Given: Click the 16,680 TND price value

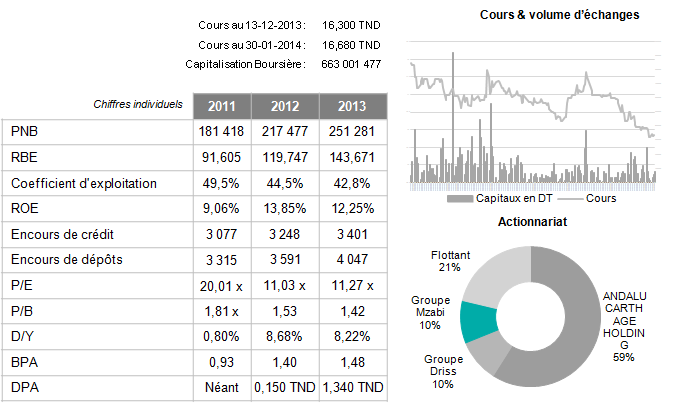Looking at the screenshot, I should 351,45.
